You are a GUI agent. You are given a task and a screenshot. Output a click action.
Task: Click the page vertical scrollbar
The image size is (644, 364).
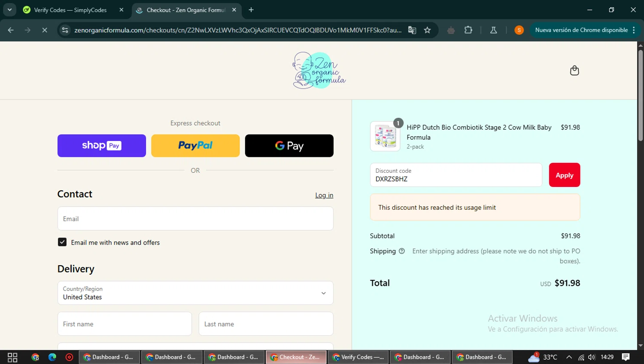(641, 95)
